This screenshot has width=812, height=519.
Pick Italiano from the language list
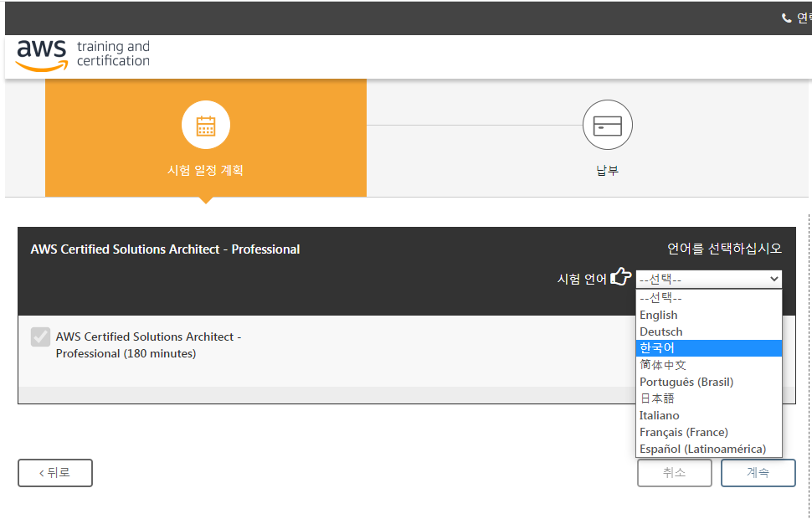tap(708, 415)
